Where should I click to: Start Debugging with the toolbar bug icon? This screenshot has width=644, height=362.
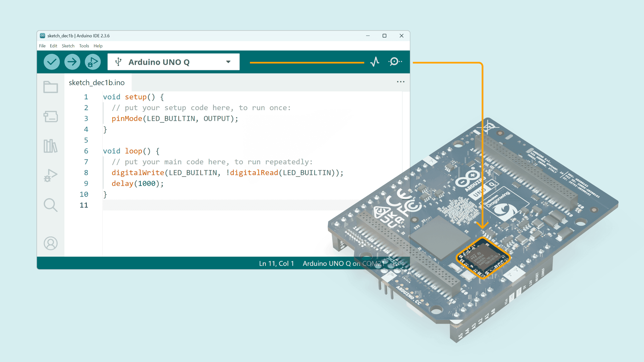tap(93, 62)
